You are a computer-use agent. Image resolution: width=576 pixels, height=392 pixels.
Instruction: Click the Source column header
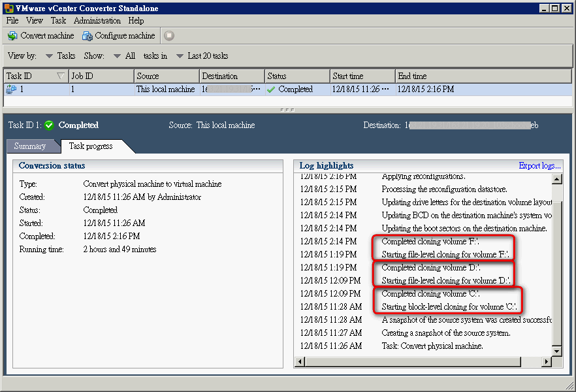[x=167, y=76]
